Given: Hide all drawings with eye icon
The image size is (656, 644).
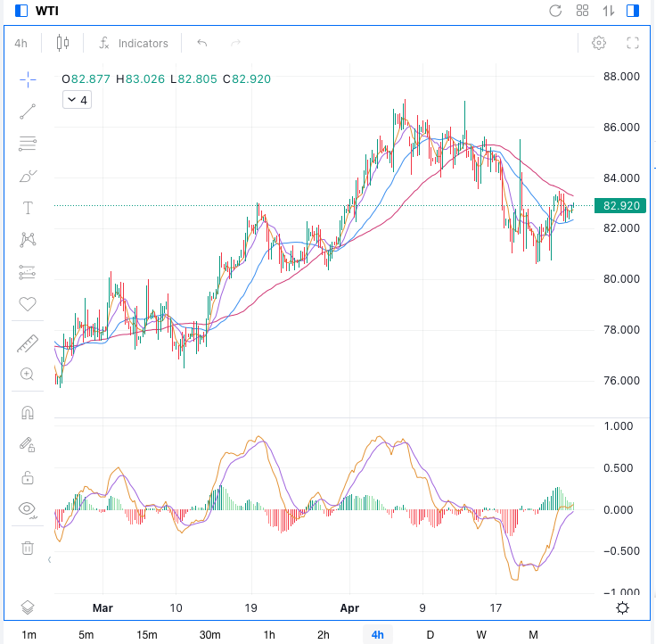Looking at the screenshot, I should coord(28,509).
